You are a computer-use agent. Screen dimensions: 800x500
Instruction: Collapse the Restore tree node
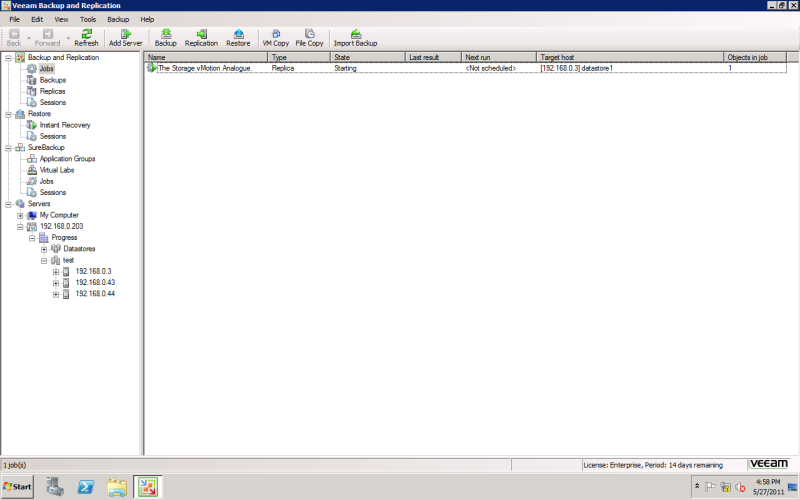coord(9,114)
